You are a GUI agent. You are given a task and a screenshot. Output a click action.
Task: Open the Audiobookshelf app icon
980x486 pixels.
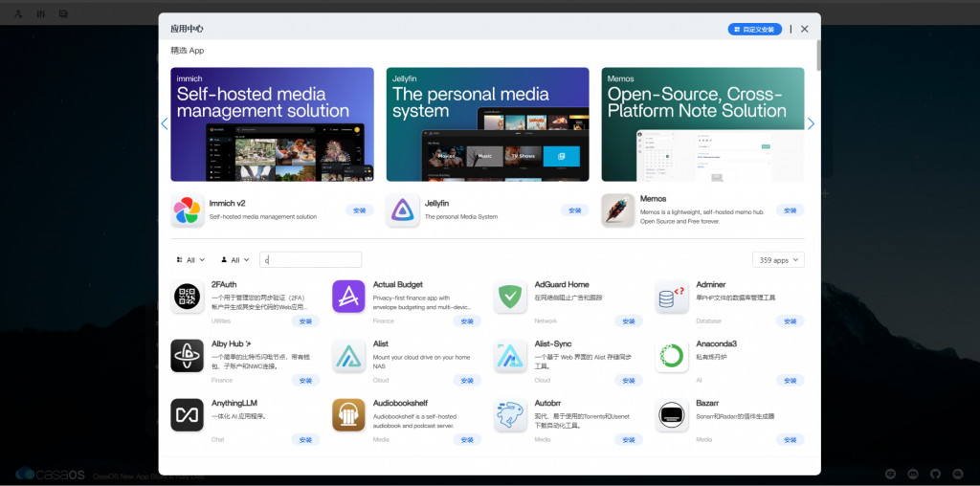[348, 415]
